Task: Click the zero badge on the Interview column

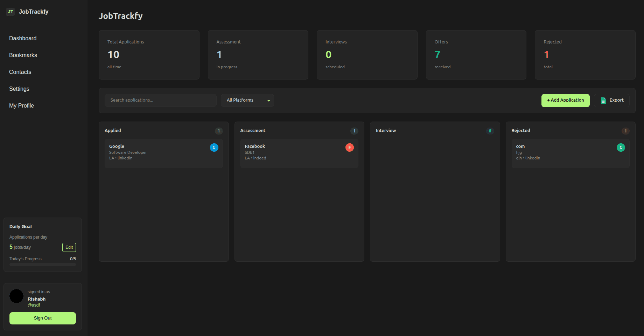Action: tap(490, 131)
